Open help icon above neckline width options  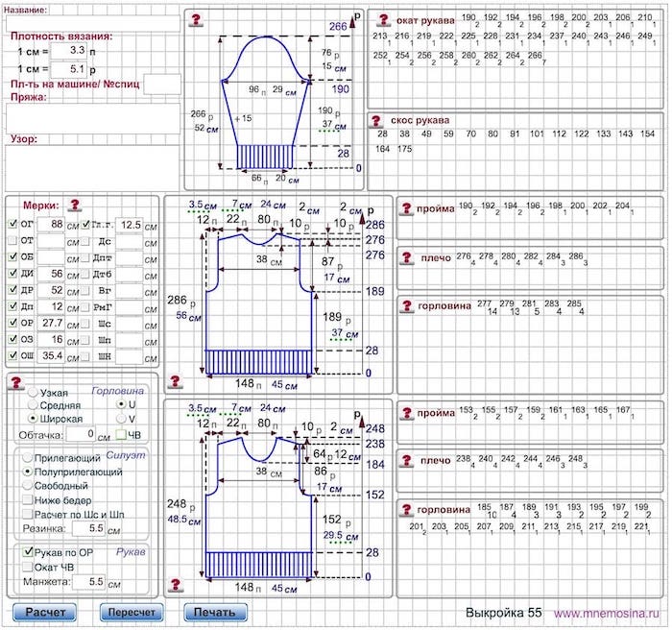pos(15,382)
